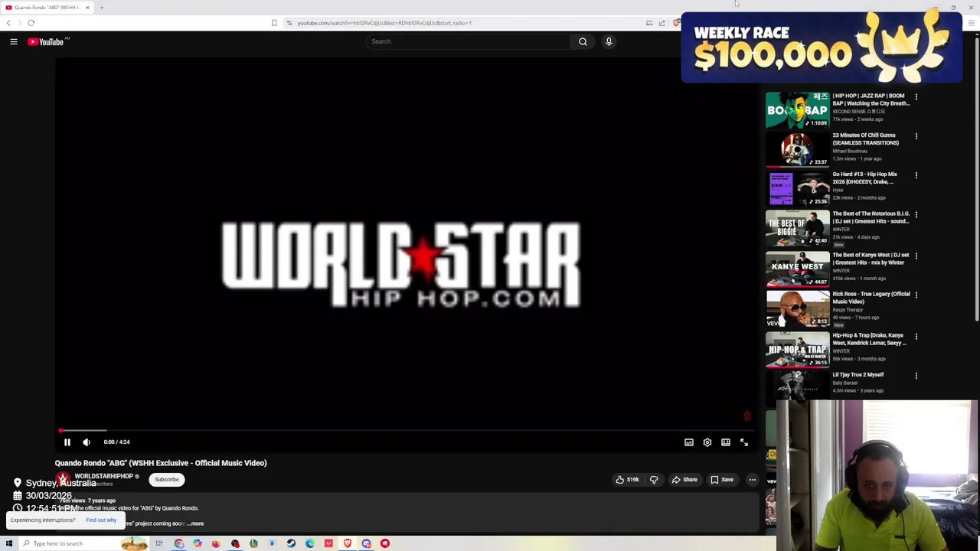This screenshot has width=980, height=551.
Task: Open the Hip-Hop & Trap mix video
Action: coord(870,339)
